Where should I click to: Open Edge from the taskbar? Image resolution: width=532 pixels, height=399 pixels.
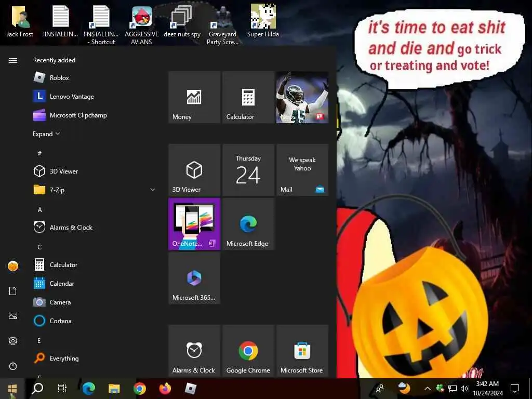[88, 389]
